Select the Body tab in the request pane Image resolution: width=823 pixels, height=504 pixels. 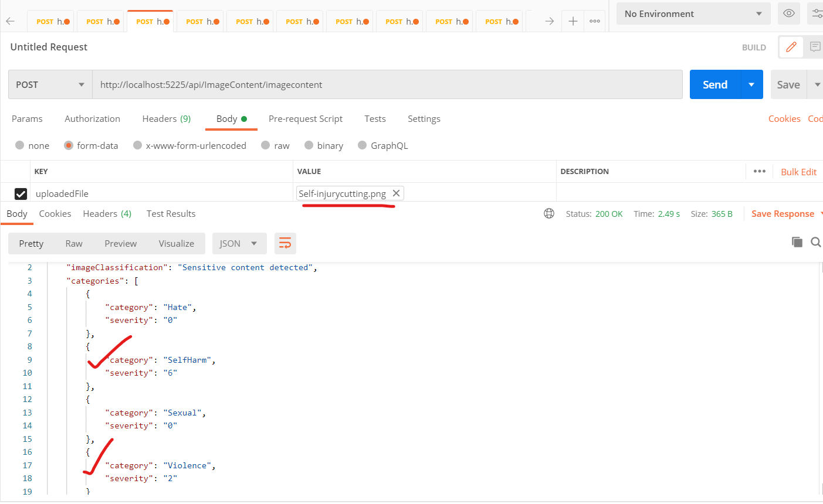[231, 118]
